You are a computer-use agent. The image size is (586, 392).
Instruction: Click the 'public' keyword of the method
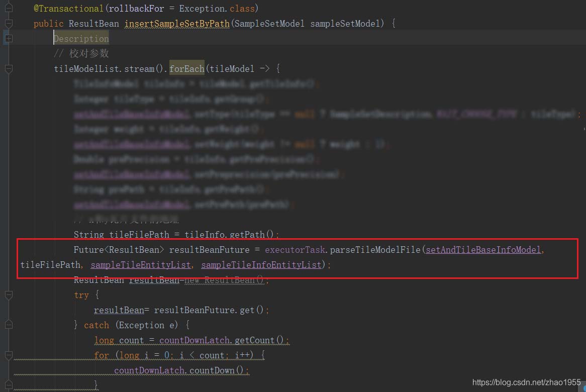click(x=49, y=24)
